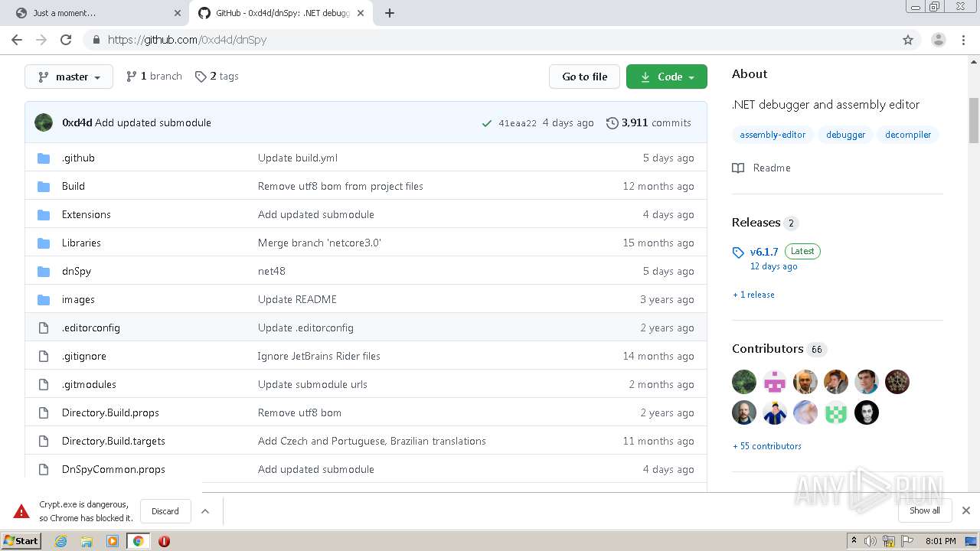This screenshot has width=980, height=551.
Task: Select the decompiler topic tag
Action: pos(908,135)
